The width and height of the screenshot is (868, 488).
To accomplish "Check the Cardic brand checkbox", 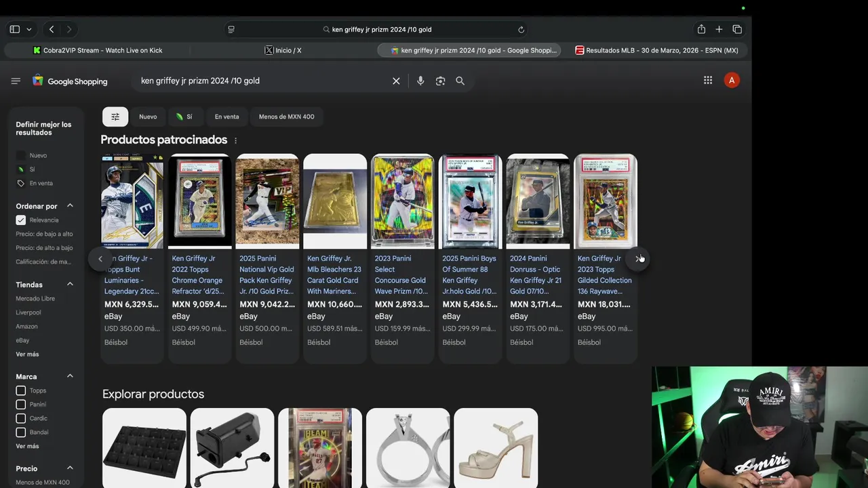I will pyautogui.click(x=21, y=418).
